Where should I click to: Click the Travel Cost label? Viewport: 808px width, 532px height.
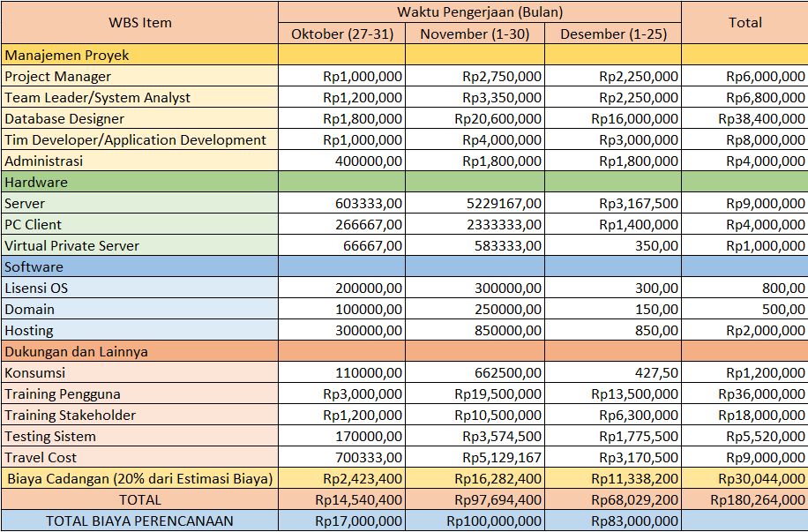pyautogui.click(x=139, y=456)
